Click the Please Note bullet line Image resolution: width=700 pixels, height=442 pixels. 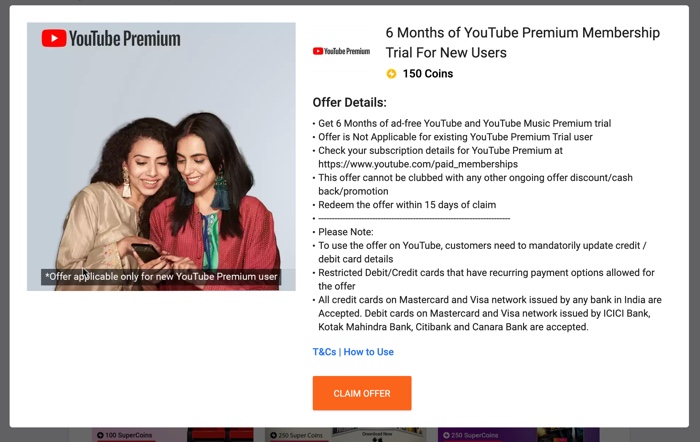pos(346,232)
